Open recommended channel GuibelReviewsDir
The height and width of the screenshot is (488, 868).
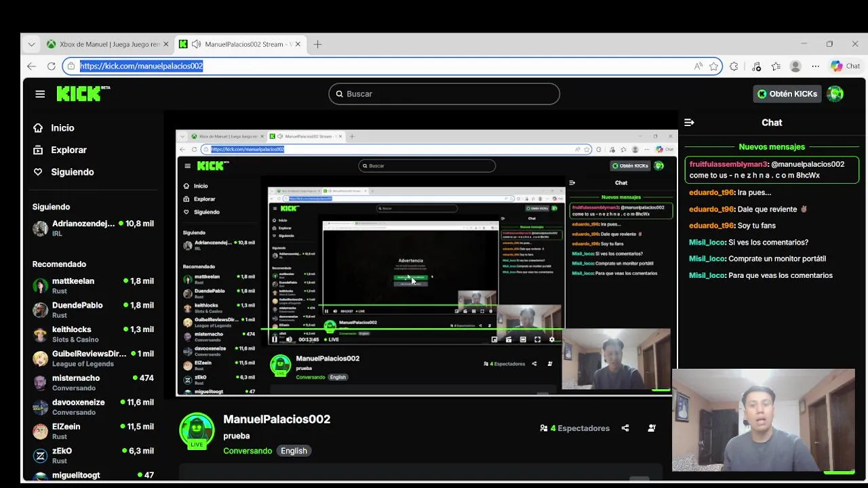tap(94, 359)
